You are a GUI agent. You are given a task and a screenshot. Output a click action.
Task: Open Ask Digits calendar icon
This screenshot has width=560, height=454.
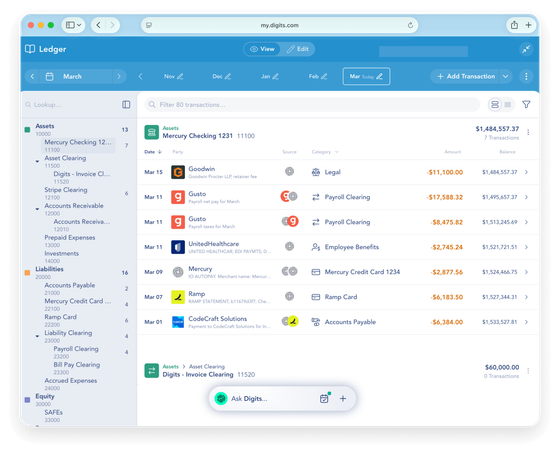[x=324, y=398]
